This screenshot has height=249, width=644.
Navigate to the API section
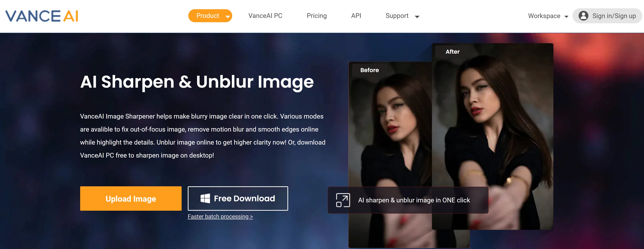pyautogui.click(x=356, y=16)
